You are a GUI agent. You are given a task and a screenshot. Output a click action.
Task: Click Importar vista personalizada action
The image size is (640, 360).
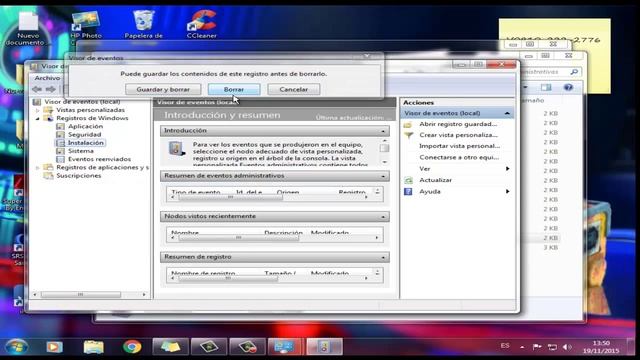(460, 146)
